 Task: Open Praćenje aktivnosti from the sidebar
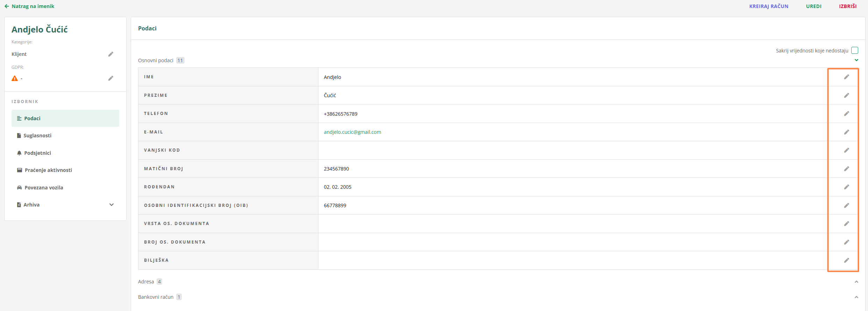tap(48, 170)
